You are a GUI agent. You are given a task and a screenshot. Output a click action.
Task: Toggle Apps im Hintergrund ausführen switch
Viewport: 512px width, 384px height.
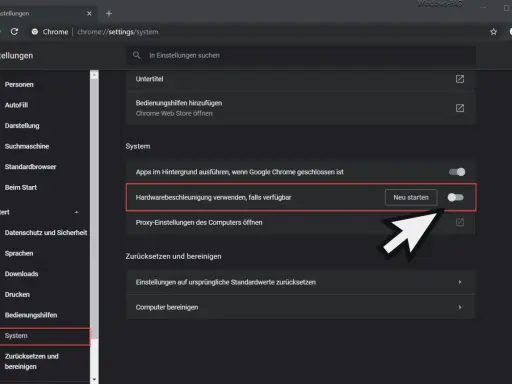coord(457,172)
